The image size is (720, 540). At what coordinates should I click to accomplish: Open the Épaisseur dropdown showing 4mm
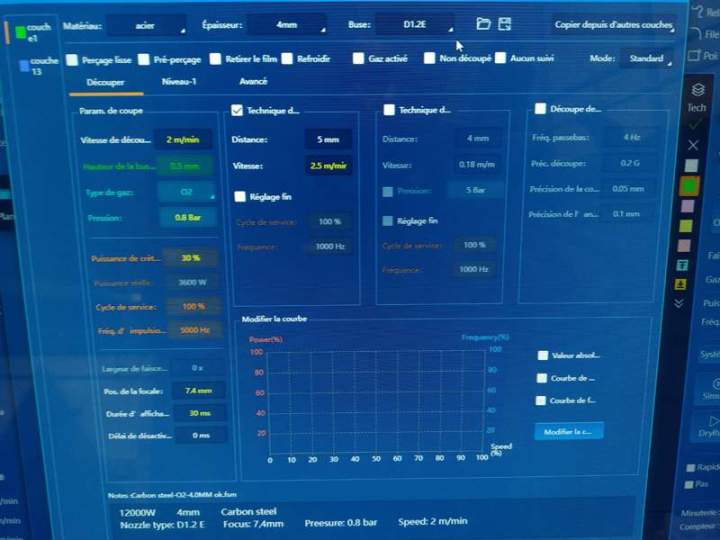coord(286,24)
